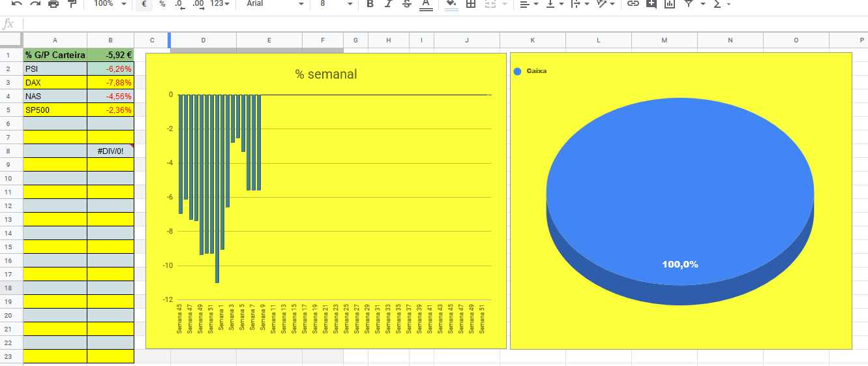Image resolution: width=868 pixels, height=366 pixels.
Task: Select the SP500 cell
Action: point(55,110)
